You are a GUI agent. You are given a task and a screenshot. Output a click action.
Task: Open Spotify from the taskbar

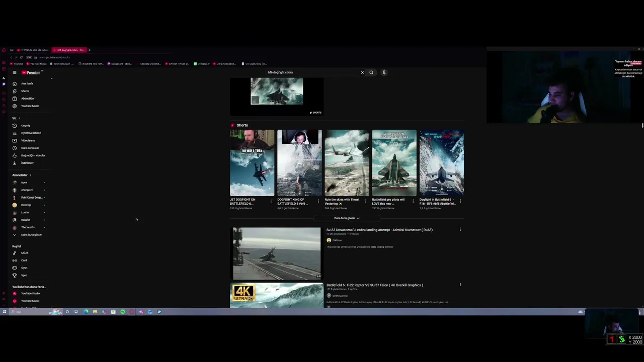tap(122, 312)
